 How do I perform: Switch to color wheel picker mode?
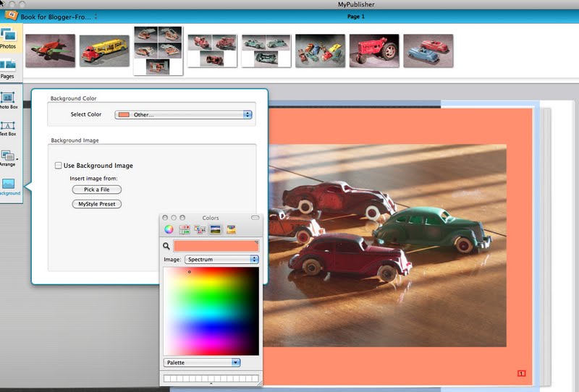coord(169,229)
